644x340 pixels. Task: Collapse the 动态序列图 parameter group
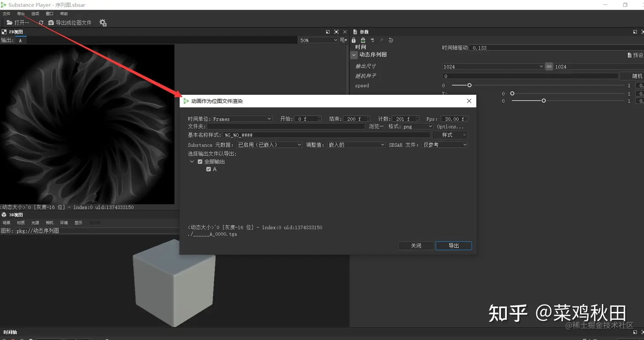(x=354, y=55)
